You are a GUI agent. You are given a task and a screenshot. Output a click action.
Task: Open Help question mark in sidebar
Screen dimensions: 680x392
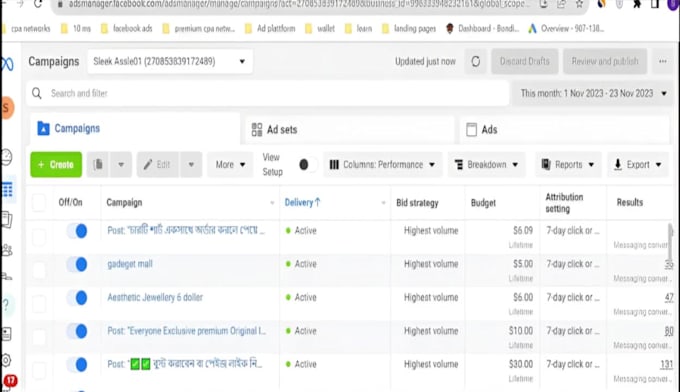tap(7, 305)
